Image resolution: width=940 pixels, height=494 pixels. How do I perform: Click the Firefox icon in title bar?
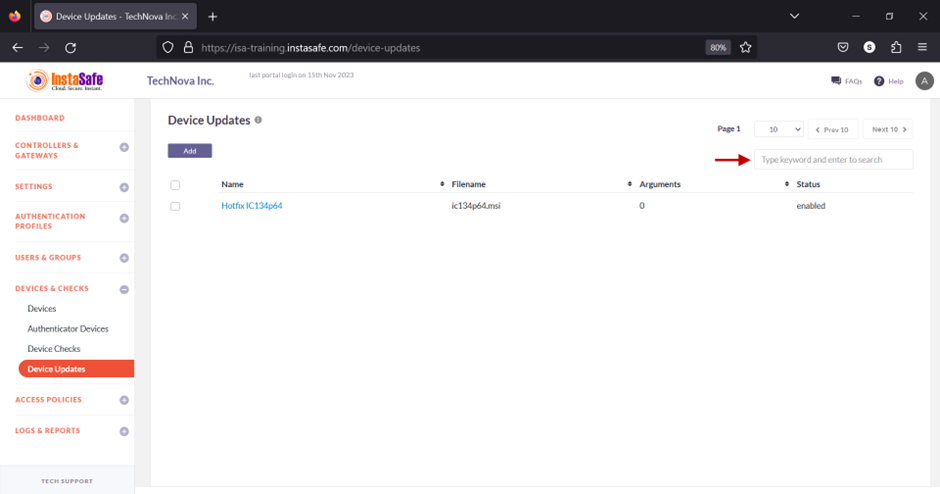pyautogui.click(x=15, y=16)
